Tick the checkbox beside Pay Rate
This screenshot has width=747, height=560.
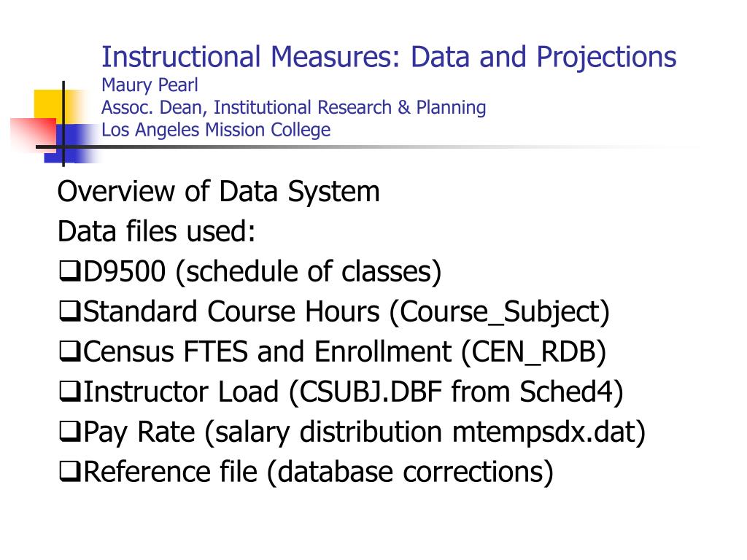point(70,431)
